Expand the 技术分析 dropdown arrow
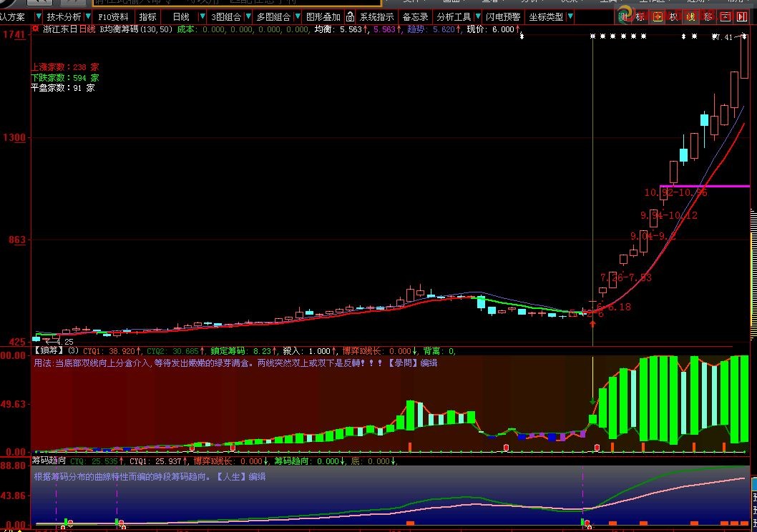Screen dimensions: 757x532 [x=88, y=17]
